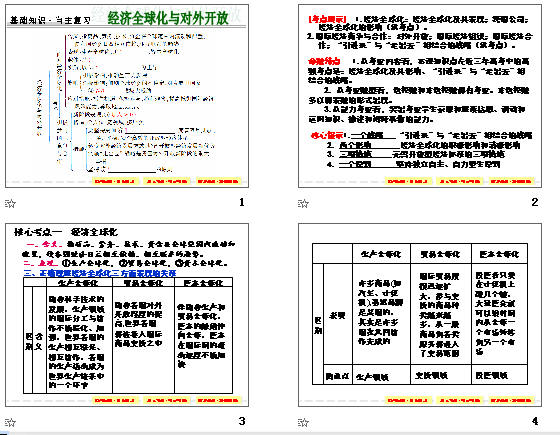Click the animation star icon under slide 1
This screenshot has width=560, height=435.
click(x=11, y=204)
